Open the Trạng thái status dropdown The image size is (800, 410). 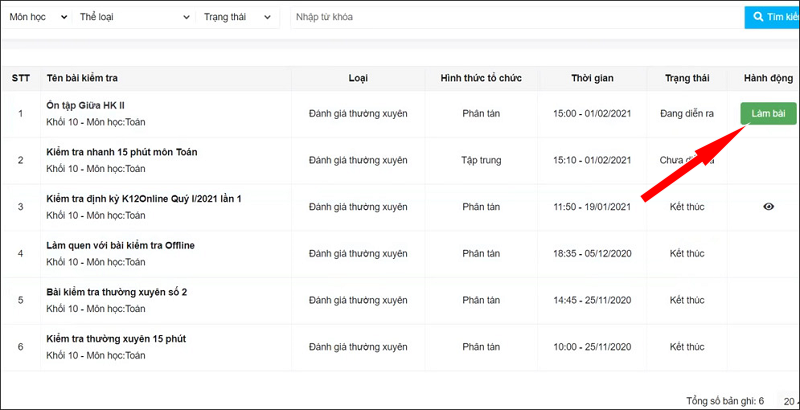click(x=237, y=18)
